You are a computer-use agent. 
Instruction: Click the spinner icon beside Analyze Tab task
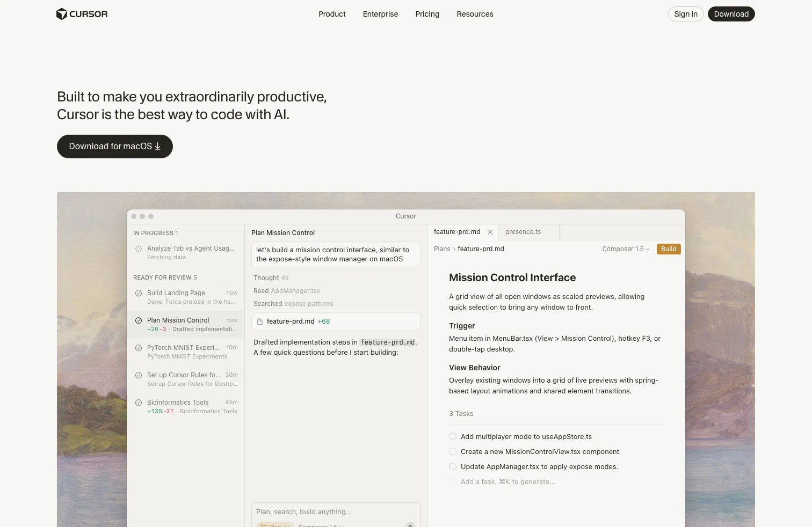(139, 248)
